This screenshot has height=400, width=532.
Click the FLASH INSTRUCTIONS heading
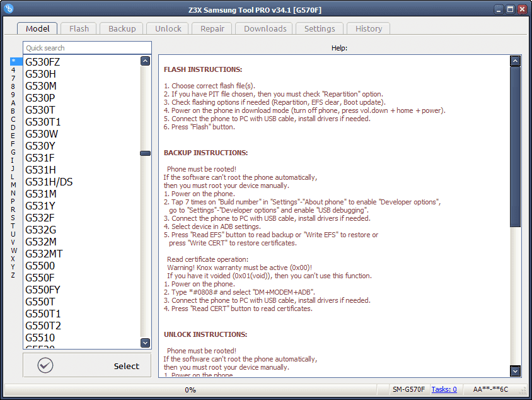click(203, 69)
